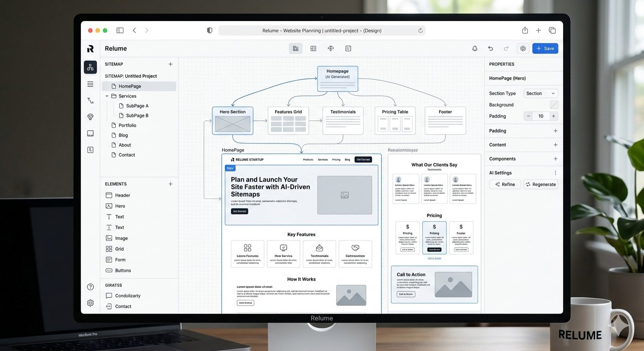This screenshot has height=351, width=644.
Task: Go back in the browser
Action: click(134, 30)
